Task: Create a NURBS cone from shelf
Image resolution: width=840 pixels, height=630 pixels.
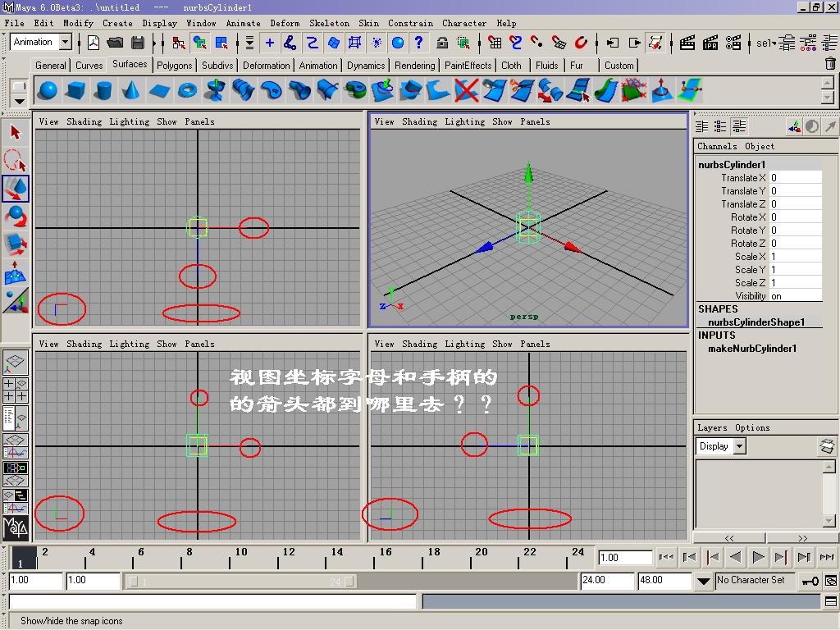Action: pos(130,90)
